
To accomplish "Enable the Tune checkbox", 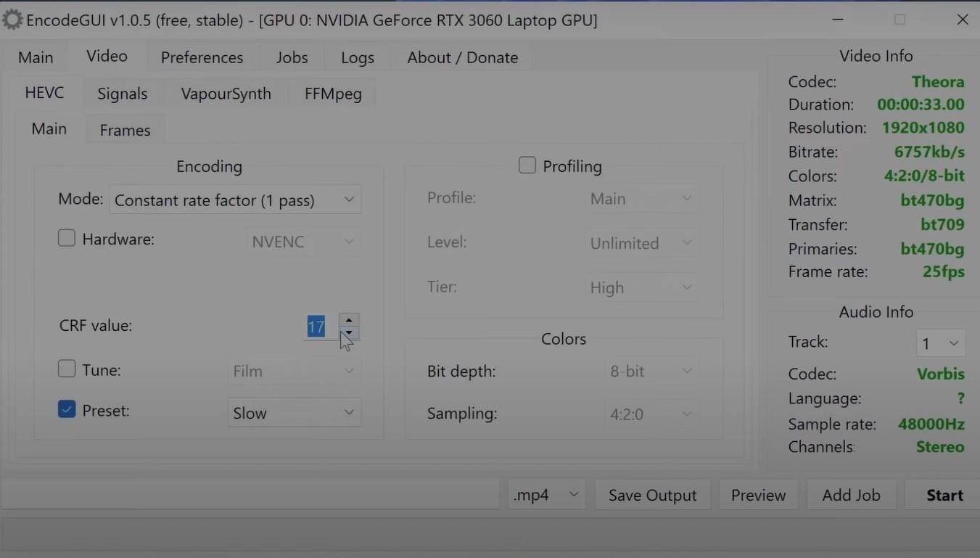I will click(67, 369).
